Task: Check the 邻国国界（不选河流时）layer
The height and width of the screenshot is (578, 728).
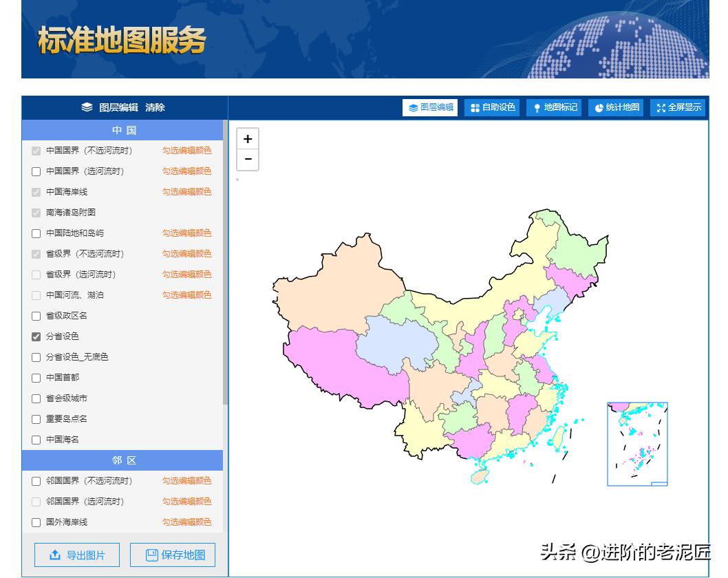Action: tap(36, 481)
